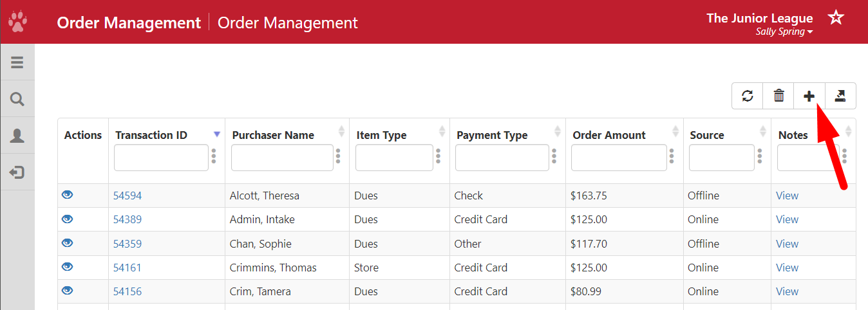Sort by Payment Type column header
Viewport: 868px width, 310px height.
(492, 135)
